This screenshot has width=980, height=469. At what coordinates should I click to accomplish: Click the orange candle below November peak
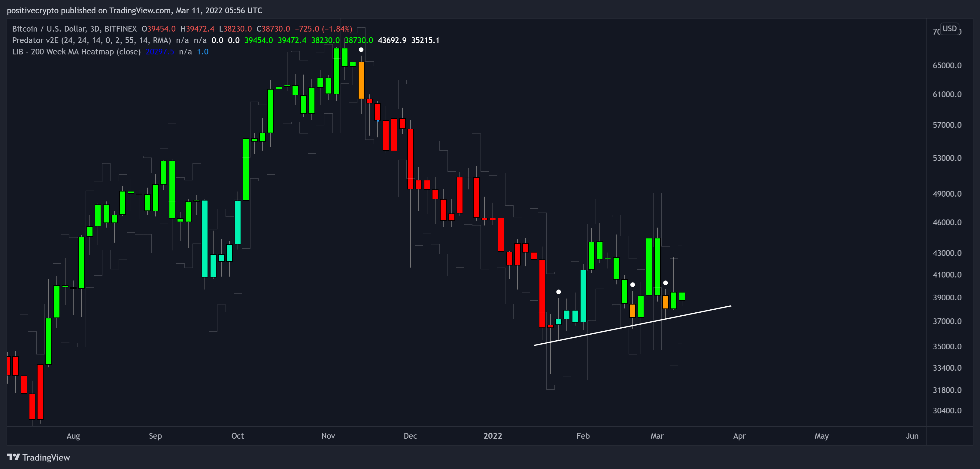point(361,80)
